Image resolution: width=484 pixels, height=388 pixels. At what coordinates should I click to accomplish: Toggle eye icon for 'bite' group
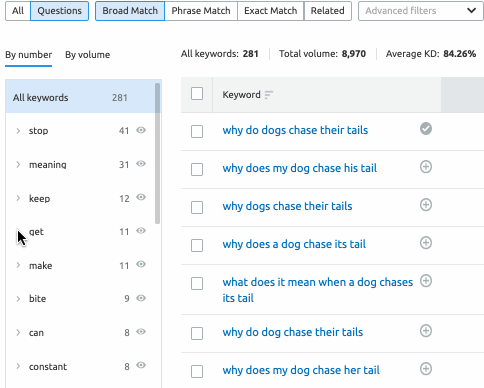[x=141, y=298]
